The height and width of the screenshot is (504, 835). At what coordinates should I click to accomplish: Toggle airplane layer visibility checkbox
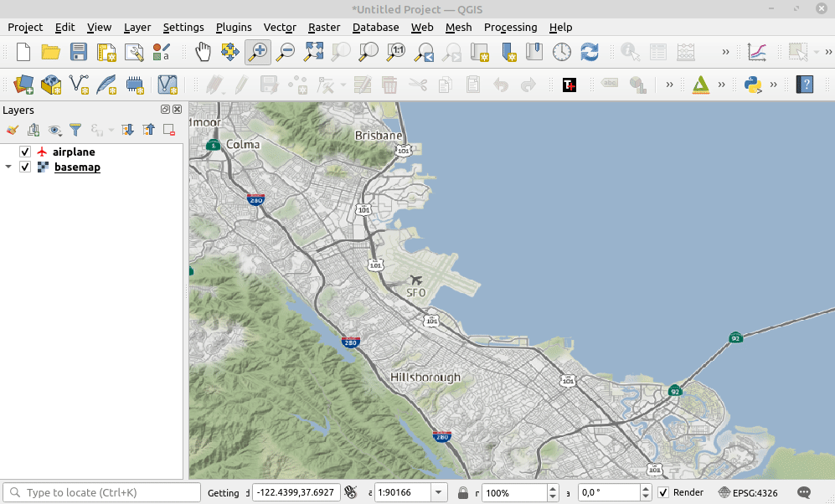click(25, 152)
